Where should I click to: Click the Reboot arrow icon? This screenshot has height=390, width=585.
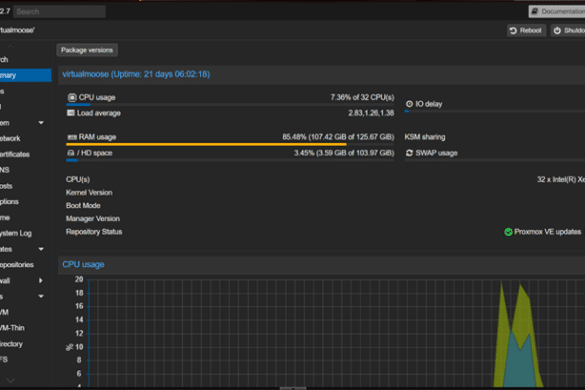tap(513, 31)
